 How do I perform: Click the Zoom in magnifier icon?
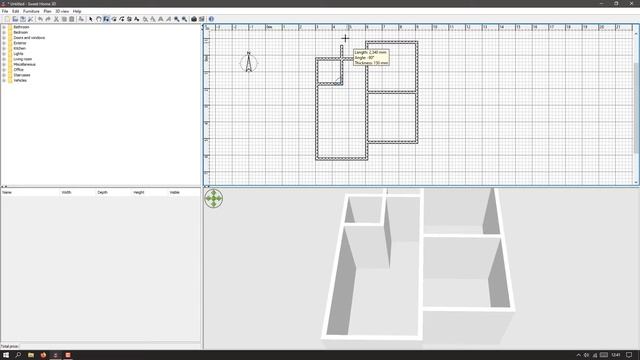point(177,19)
